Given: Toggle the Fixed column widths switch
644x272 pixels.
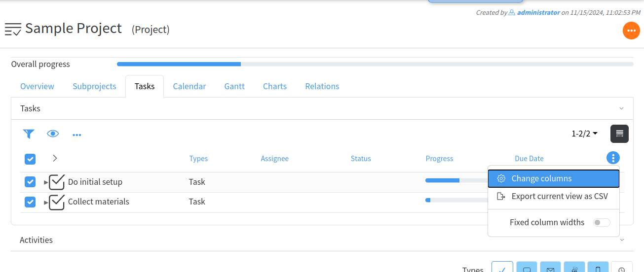Looking at the screenshot, I should pyautogui.click(x=602, y=223).
